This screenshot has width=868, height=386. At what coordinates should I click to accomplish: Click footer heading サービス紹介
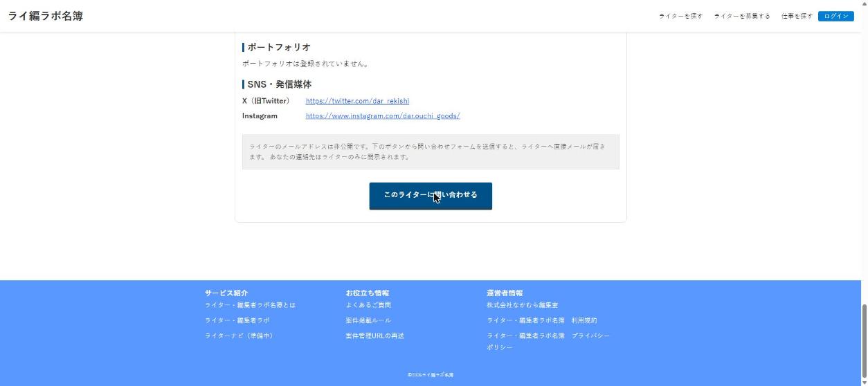pos(226,293)
